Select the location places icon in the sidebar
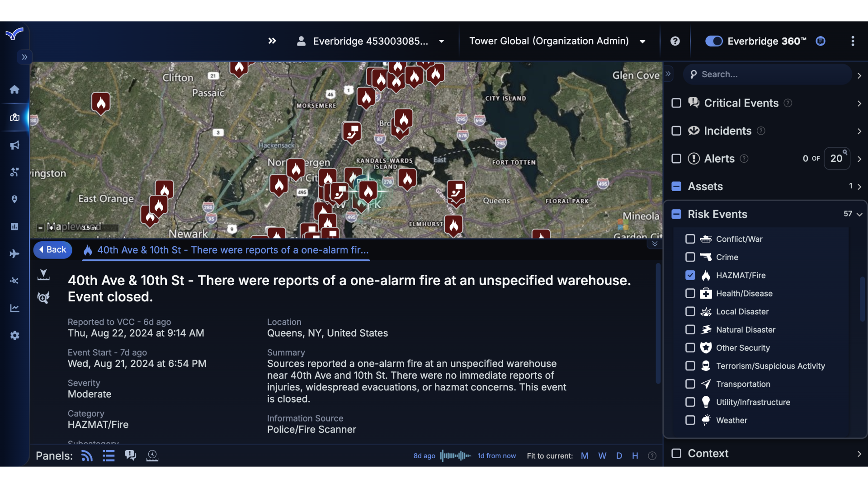 tap(14, 199)
